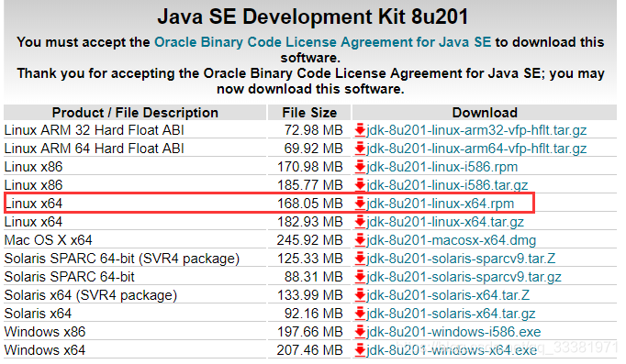The width and height of the screenshot is (626, 364).
Task: Click download arrow icon beside jdk-8u201-linux-i586.tar.gz
Action: pos(360,185)
